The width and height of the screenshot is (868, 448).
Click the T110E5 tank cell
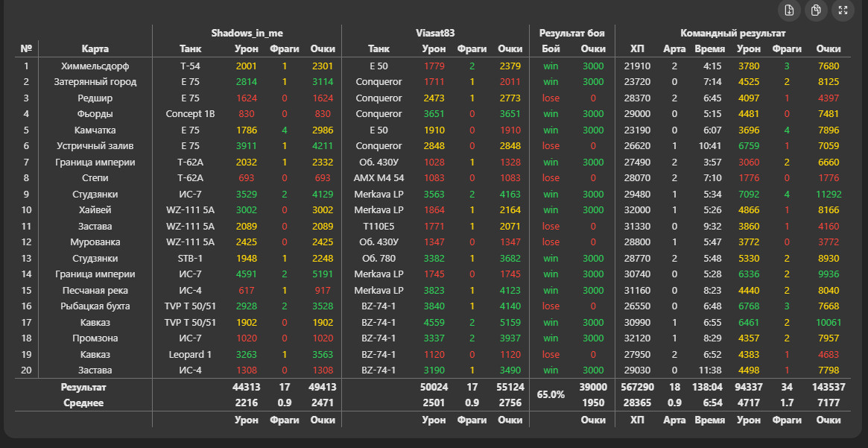(x=379, y=227)
